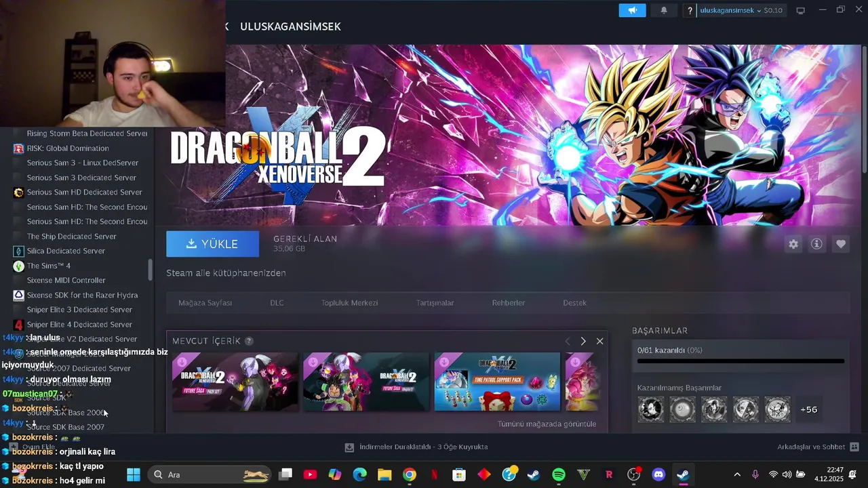Viewport: 868px width, 488px height.
Task: Select Serious Sam HD Dedicated Server
Action: point(84,192)
